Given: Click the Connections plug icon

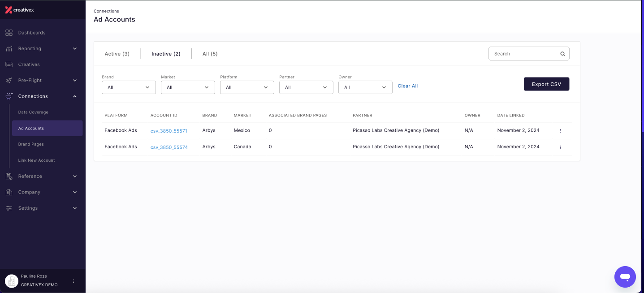Looking at the screenshot, I should pyautogui.click(x=9, y=96).
